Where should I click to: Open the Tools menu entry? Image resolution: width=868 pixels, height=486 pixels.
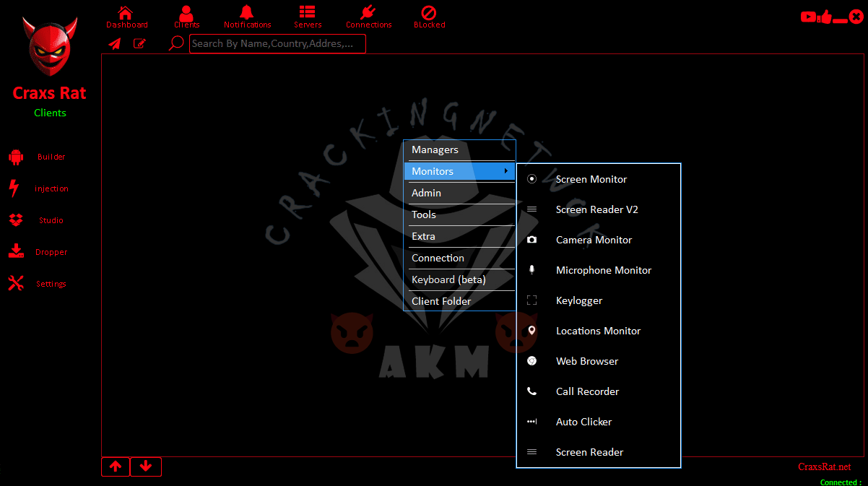pyautogui.click(x=460, y=214)
